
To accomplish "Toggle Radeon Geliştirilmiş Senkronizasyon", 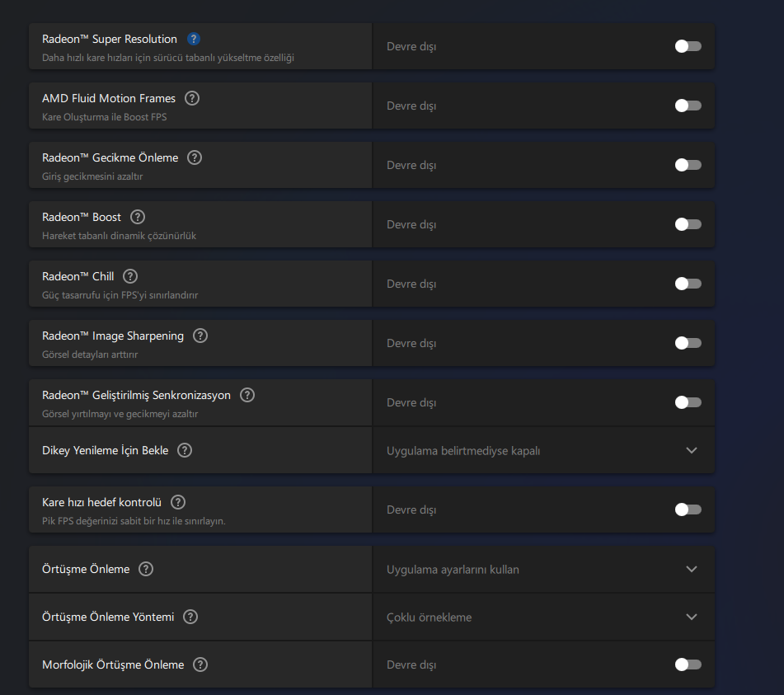I will pos(688,402).
